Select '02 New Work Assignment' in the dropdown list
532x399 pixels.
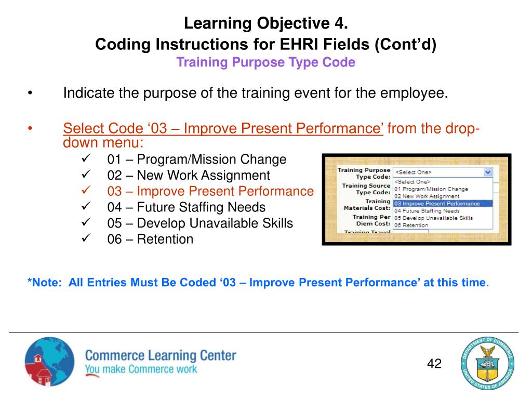[427, 196]
